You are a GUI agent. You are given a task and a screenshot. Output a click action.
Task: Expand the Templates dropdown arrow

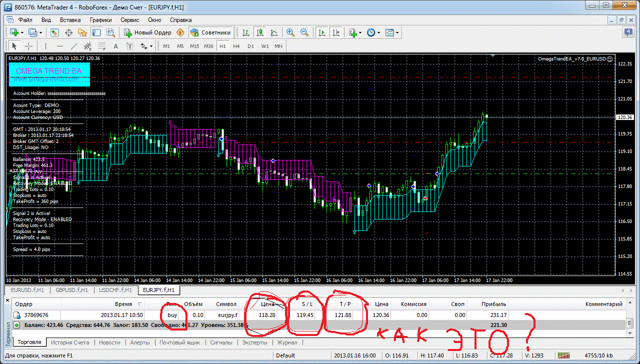pyautogui.click(x=397, y=32)
